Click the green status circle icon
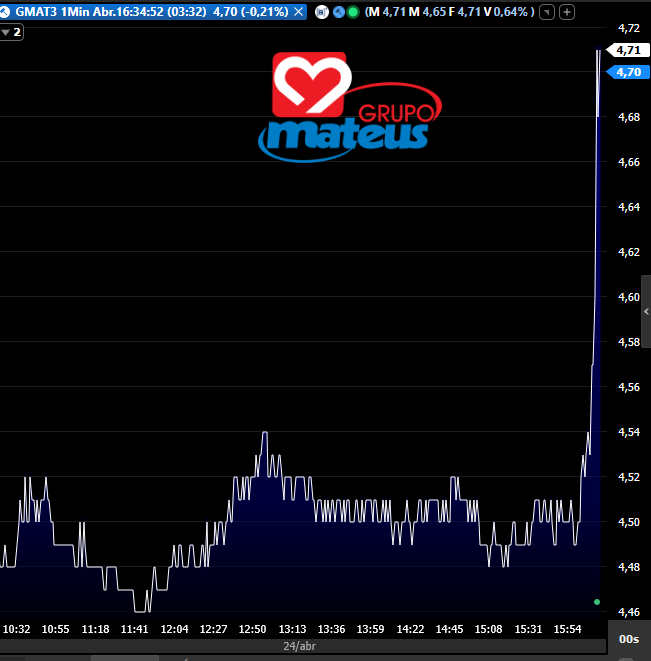The width and height of the screenshot is (651, 661). tap(353, 12)
